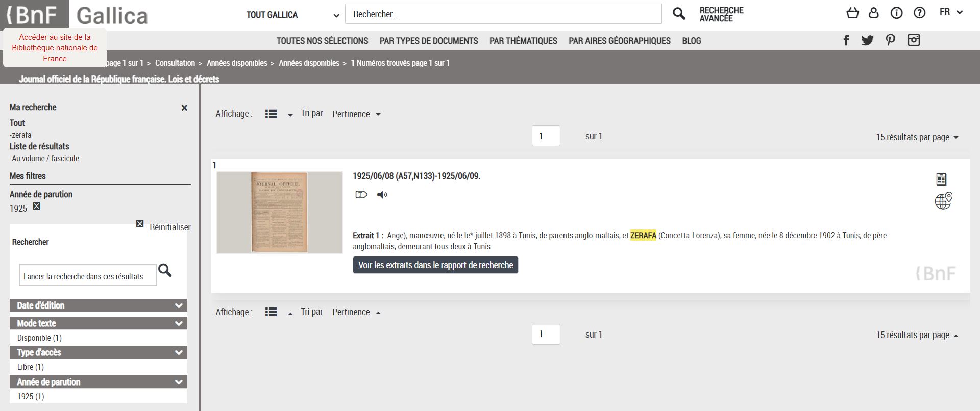This screenshot has height=411, width=980.
Task: Click the magnifying glass search icon in header
Action: click(679, 14)
